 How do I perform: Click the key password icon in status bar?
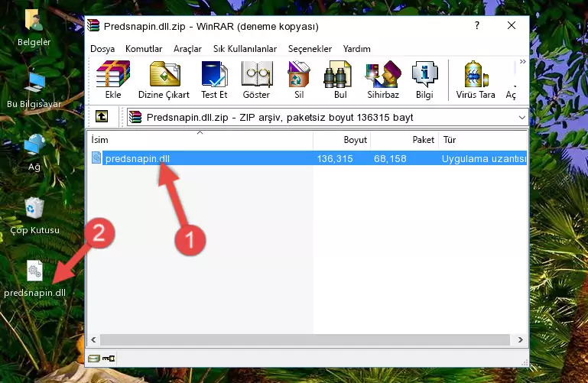pyautogui.click(x=109, y=359)
